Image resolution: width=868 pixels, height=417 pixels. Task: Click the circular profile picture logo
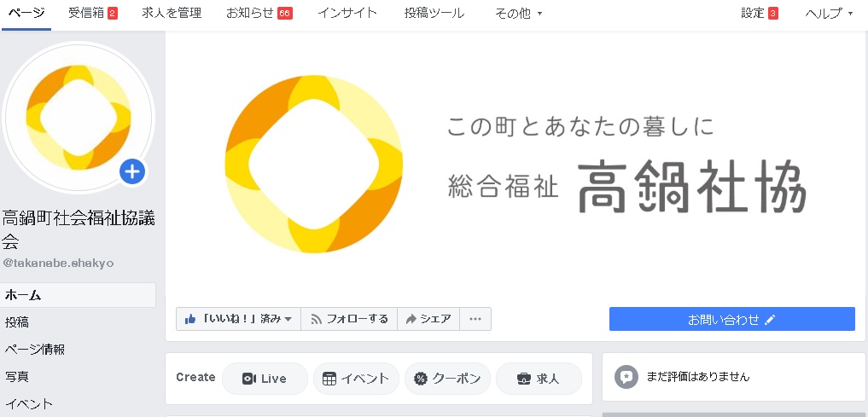point(78,118)
